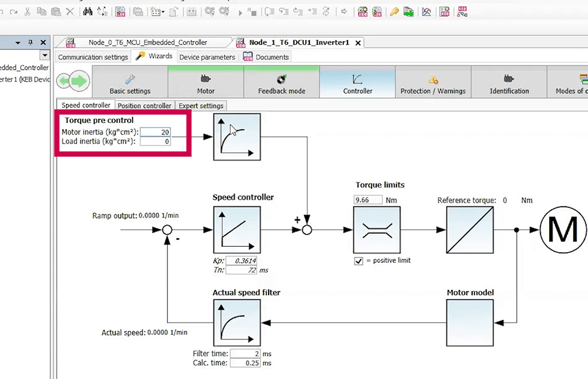588x379 pixels.
Task: Click the Tn value field
Action: click(242, 270)
